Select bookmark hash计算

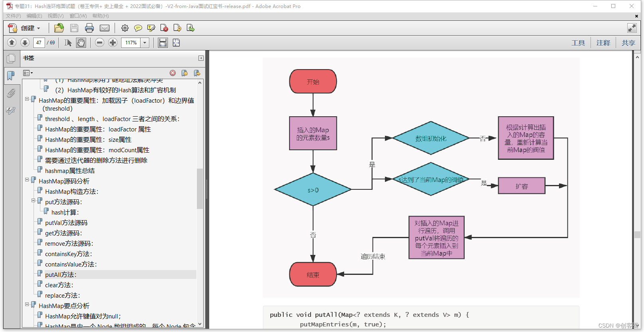(x=65, y=213)
